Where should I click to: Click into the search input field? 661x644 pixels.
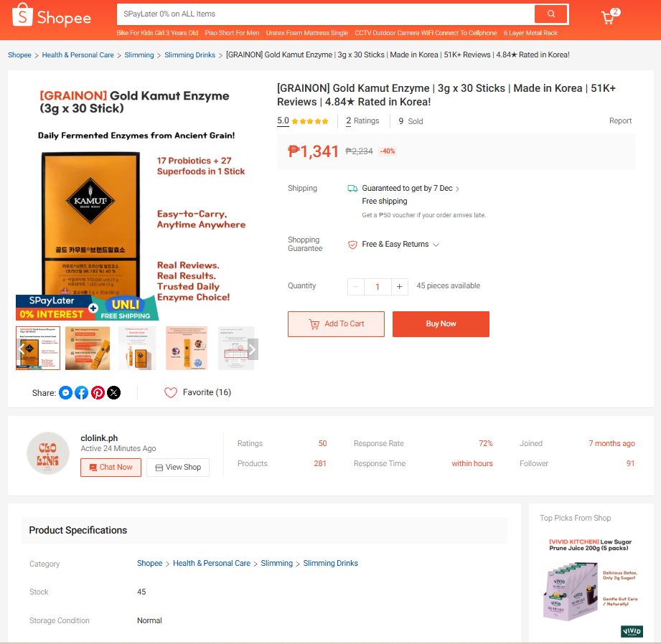[325, 14]
